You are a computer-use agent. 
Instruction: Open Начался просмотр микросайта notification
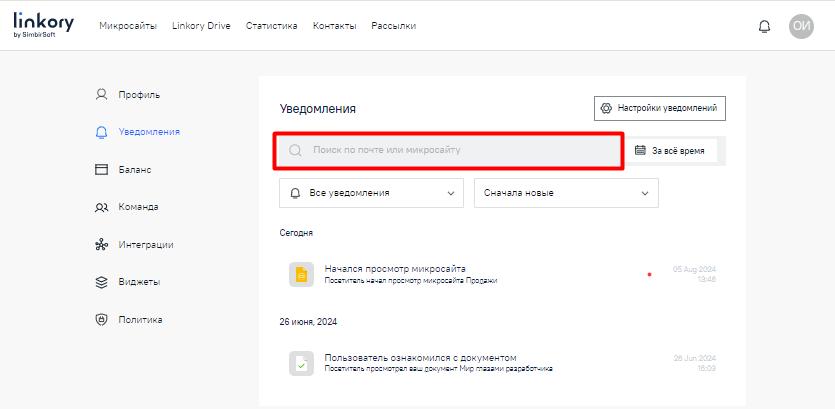pos(395,268)
